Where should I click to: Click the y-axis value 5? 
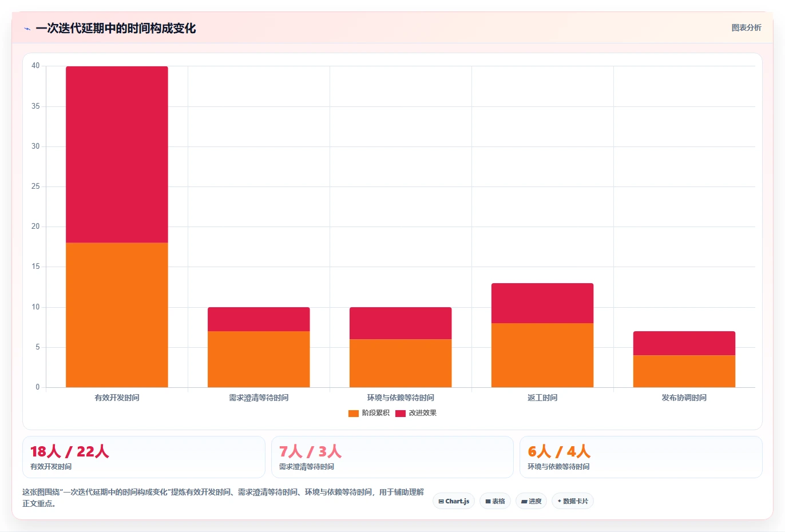pos(38,347)
